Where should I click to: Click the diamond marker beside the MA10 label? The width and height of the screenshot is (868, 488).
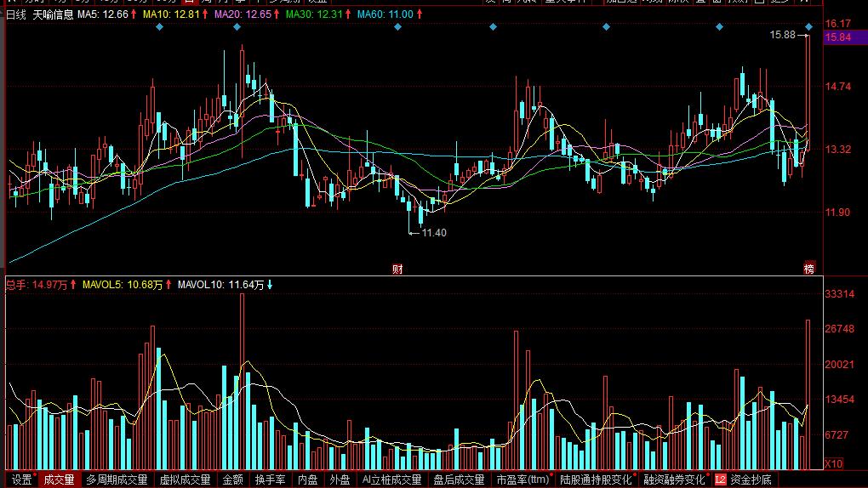coord(159,26)
